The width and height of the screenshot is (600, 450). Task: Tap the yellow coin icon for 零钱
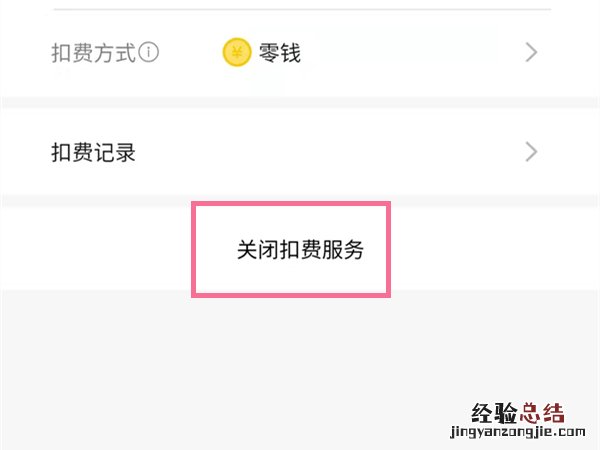point(236,53)
